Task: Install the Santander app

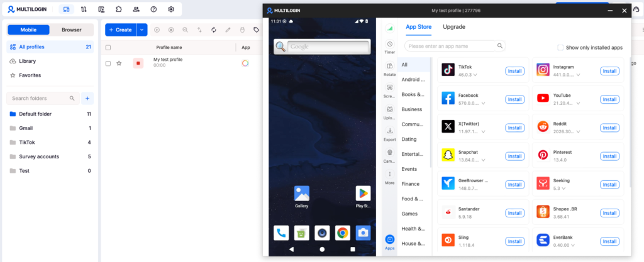Action: point(514,213)
